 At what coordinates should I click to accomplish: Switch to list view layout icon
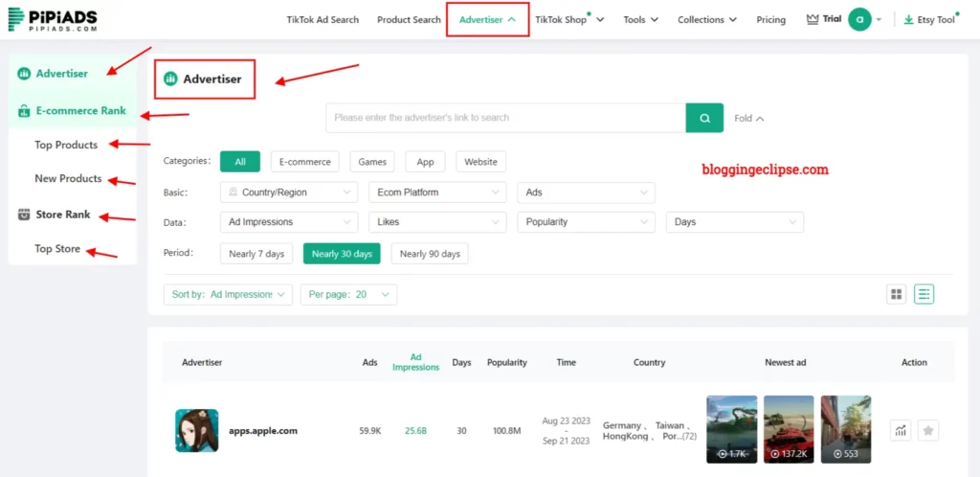[x=924, y=294]
